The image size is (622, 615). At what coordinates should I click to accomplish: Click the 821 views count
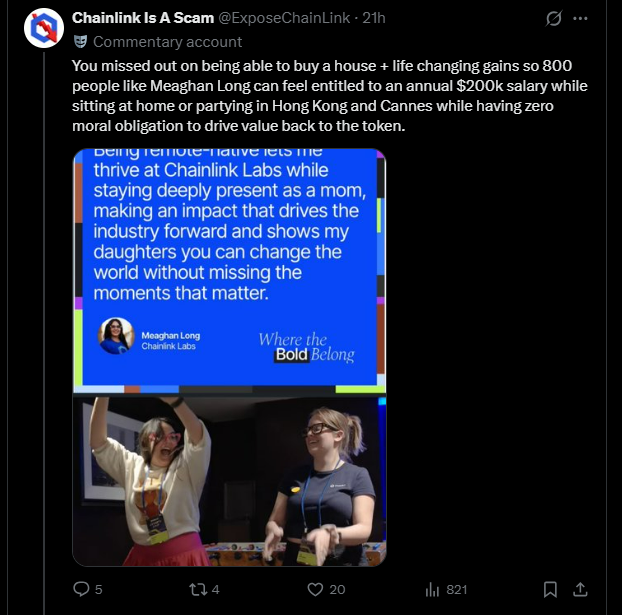457,590
